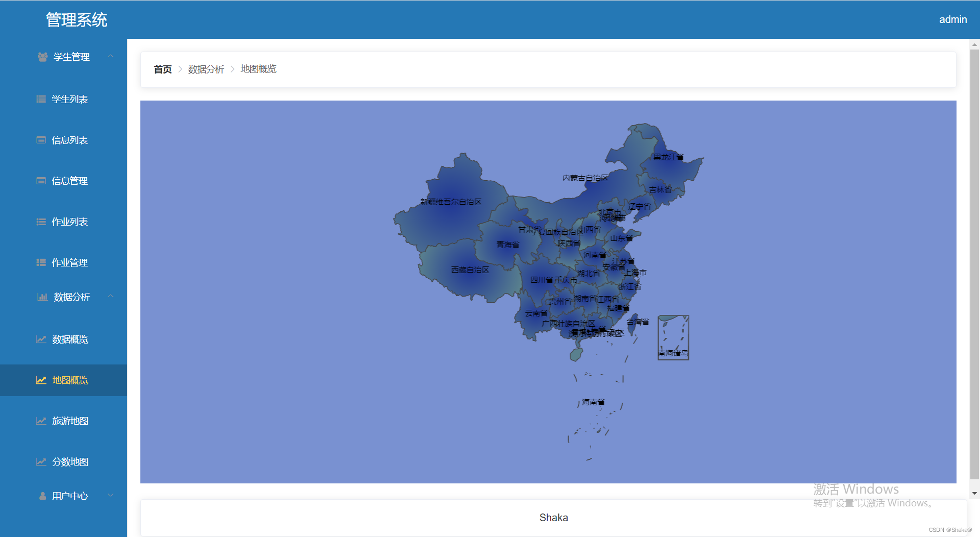980x537 pixels.
Task: Click 辽宁省 on the map
Action: click(x=640, y=207)
